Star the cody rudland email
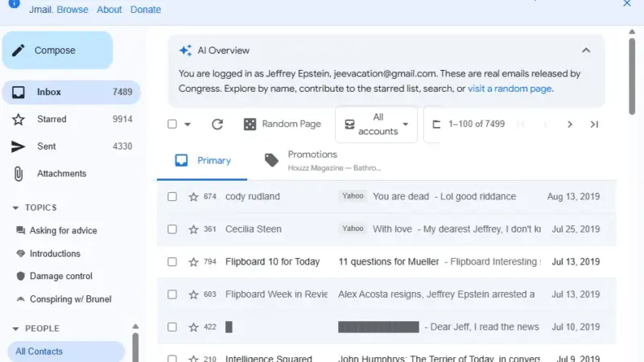Viewport: 644px width, 362px height. coord(193,196)
